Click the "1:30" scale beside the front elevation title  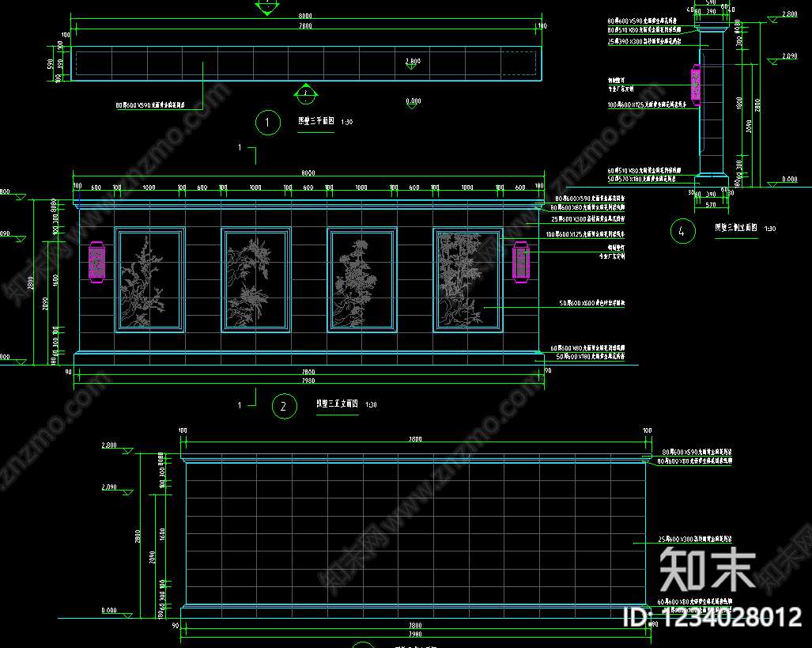coord(371,405)
